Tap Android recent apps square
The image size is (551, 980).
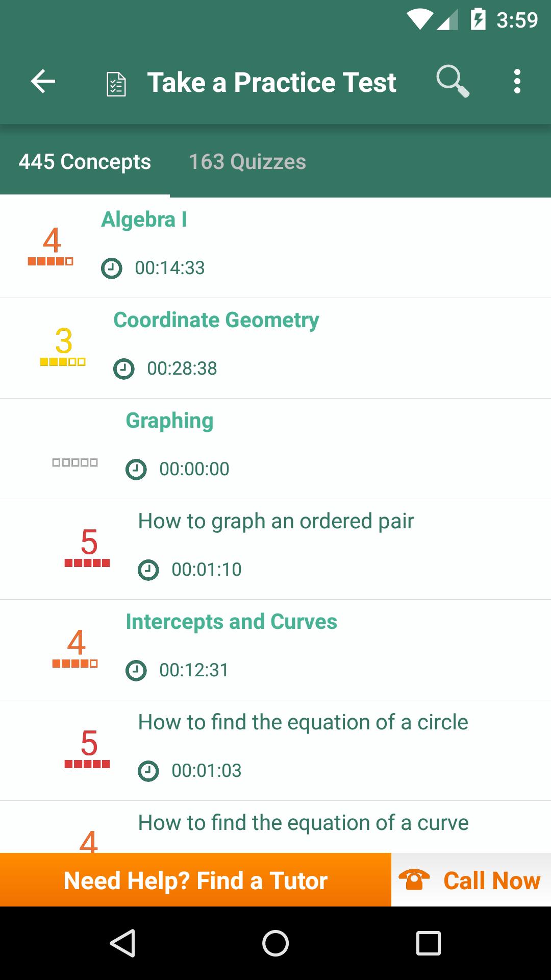[429, 943]
